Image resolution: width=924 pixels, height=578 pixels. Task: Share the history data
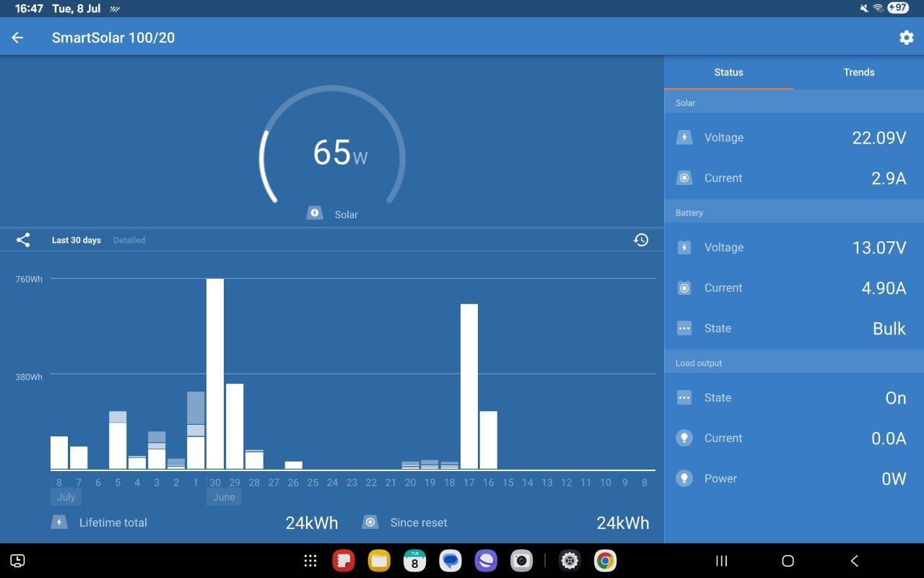coord(23,240)
